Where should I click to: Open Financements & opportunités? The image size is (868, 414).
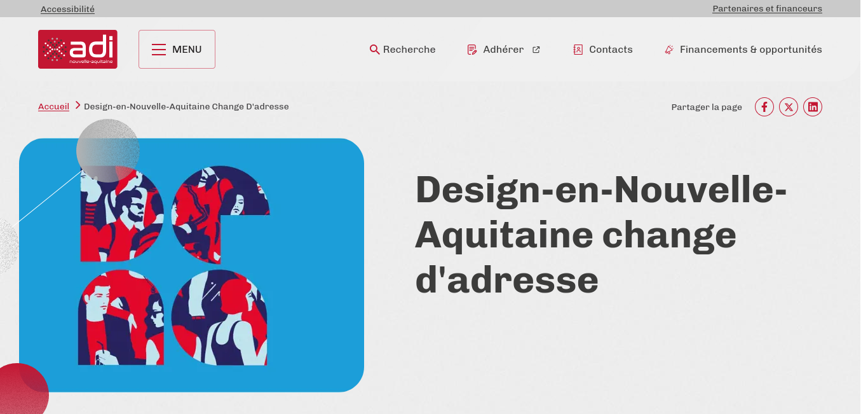coord(750,50)
